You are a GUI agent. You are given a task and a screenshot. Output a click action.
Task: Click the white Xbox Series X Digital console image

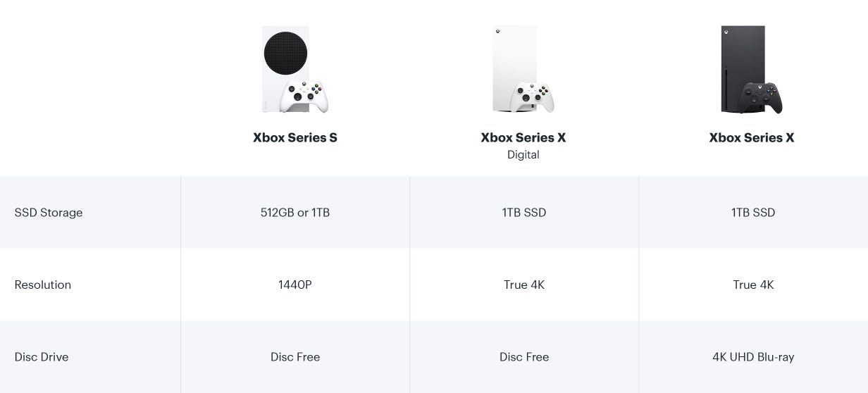click(x=523, y=69)
